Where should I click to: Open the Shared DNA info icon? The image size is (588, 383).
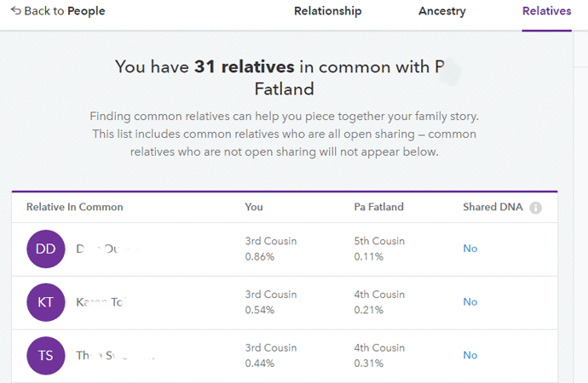click(535, 208)
